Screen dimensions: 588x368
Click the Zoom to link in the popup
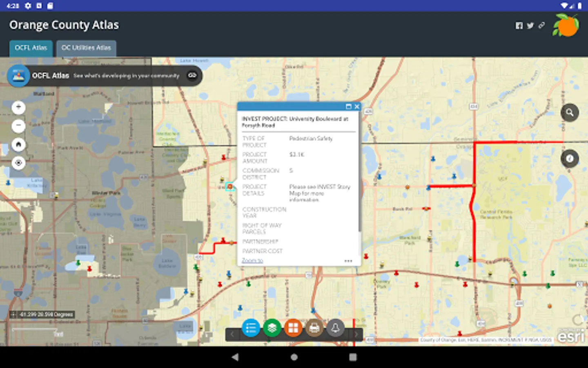pos(252,260)
